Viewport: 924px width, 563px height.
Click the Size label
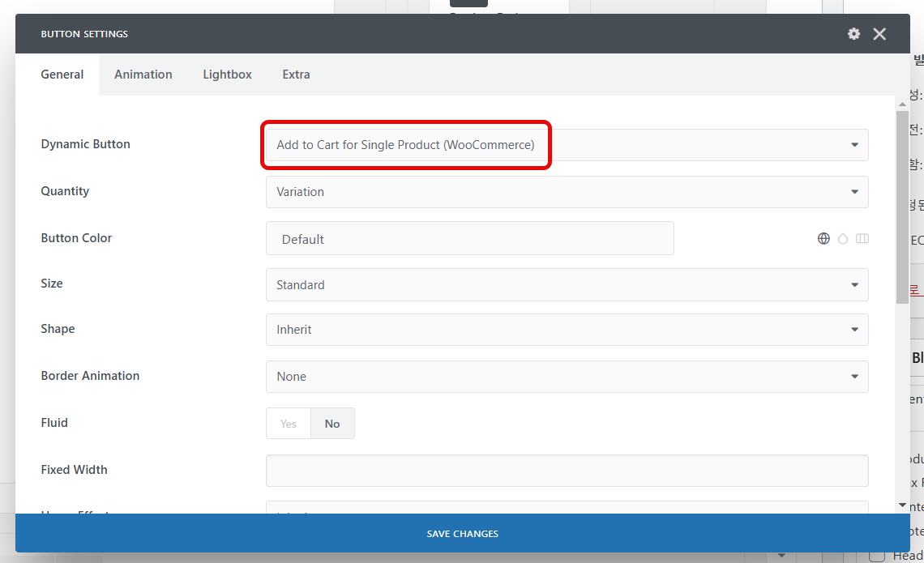pyautogui.click(x=52, y=284)
